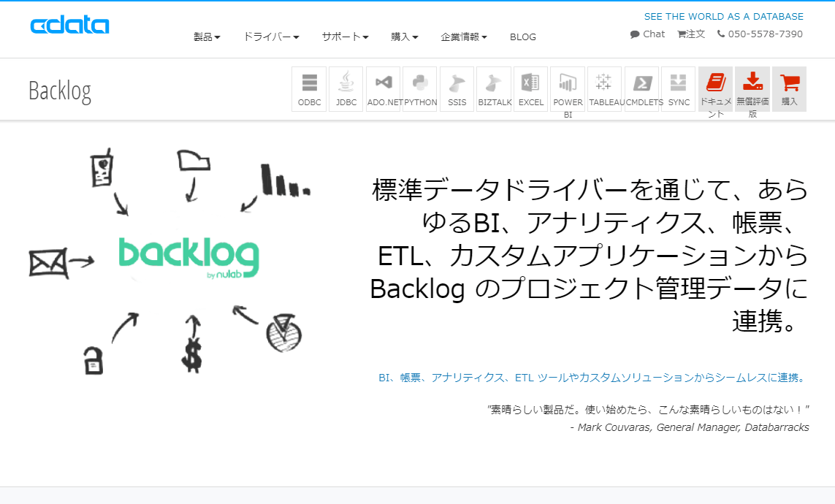Click the red ドキュメント documentation icon
Screen dimensions: 835x504
click(x=715, y=87)
